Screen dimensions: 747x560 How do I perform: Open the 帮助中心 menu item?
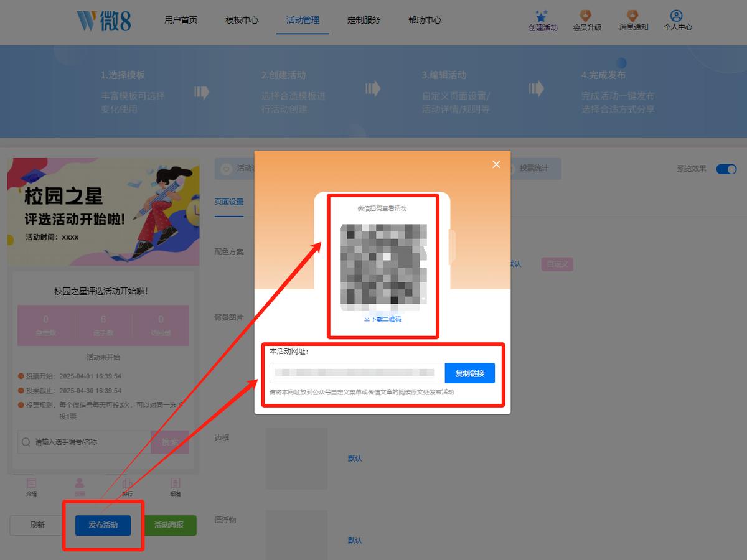tap(425, 20)
